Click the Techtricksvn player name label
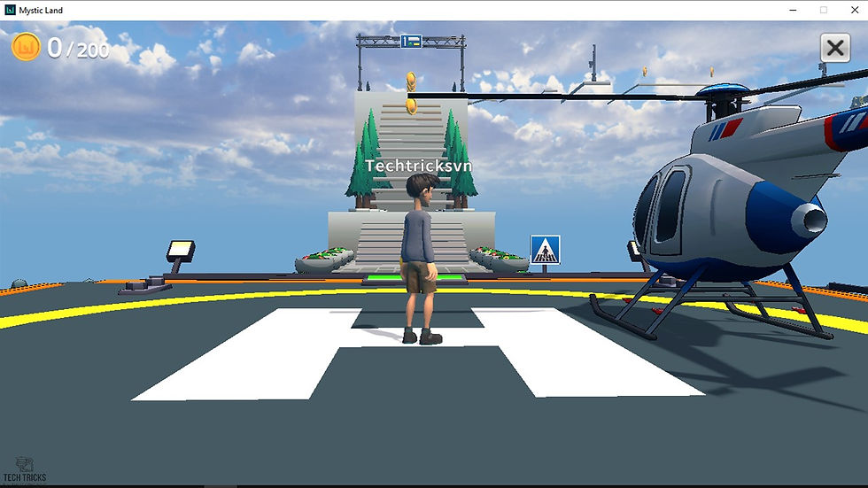The image size is (868, 488). [x=418, y=166]
